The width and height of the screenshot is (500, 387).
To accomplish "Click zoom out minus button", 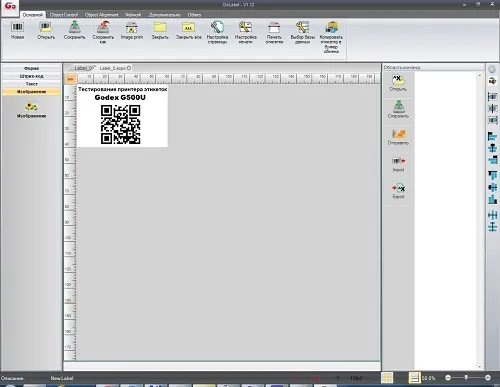I will tap(448, 378).
